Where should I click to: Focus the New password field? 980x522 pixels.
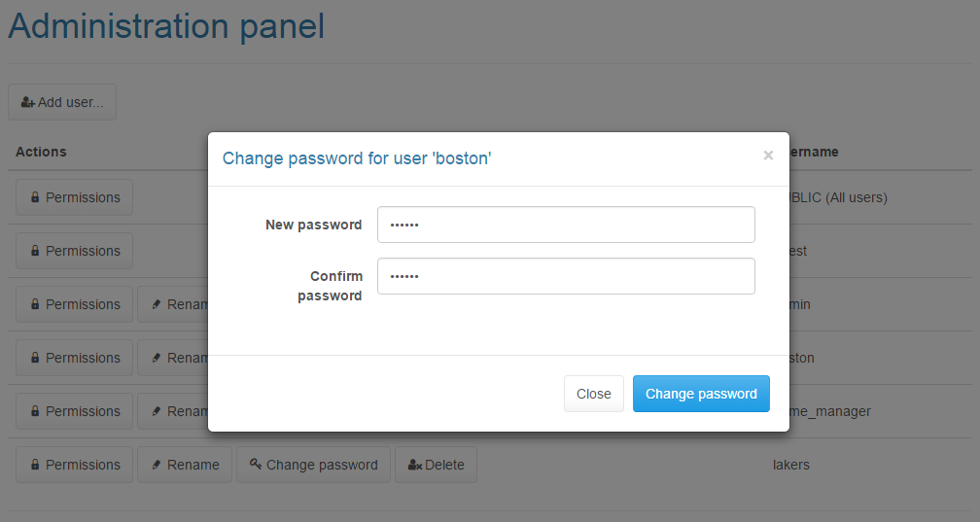coord(566,225)
